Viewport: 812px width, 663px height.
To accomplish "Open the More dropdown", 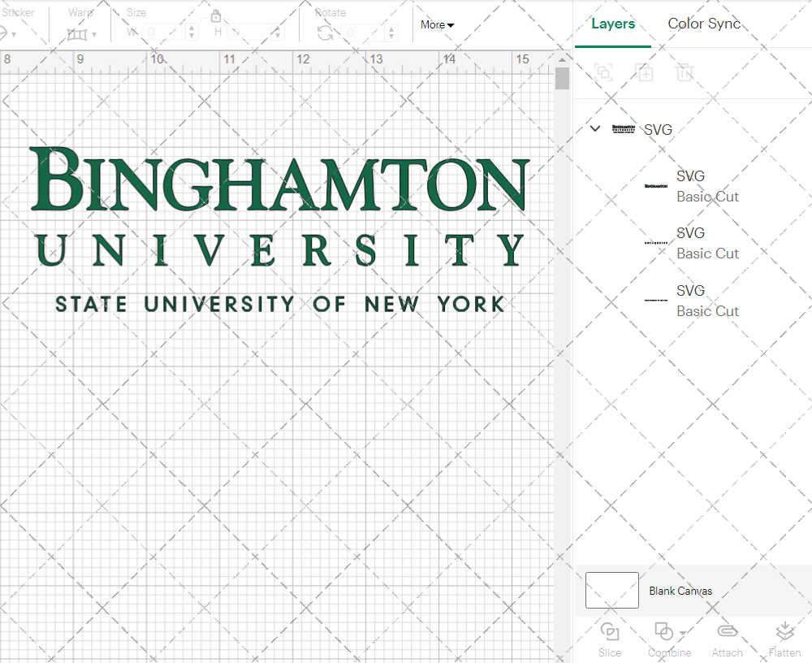I will pos(436,25).
